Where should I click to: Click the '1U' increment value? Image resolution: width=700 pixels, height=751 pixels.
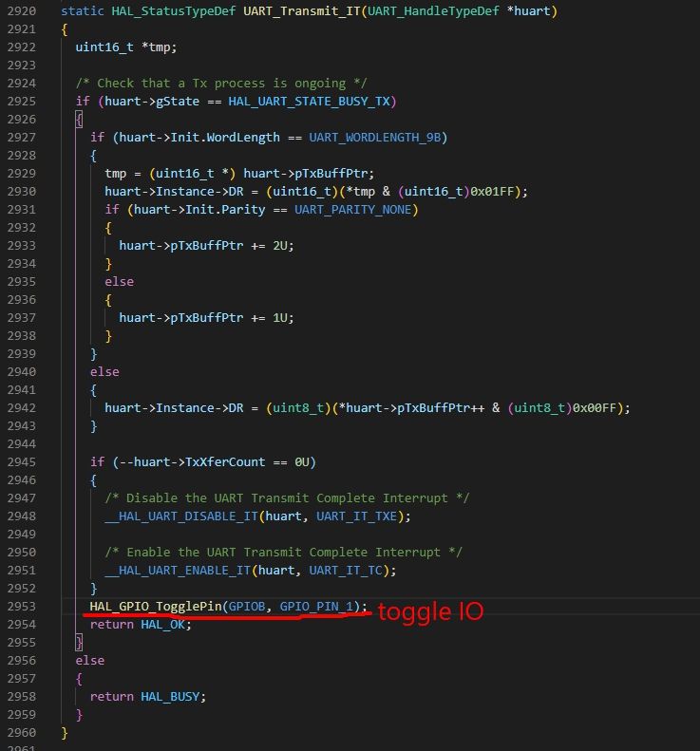(x=280, y=318)
